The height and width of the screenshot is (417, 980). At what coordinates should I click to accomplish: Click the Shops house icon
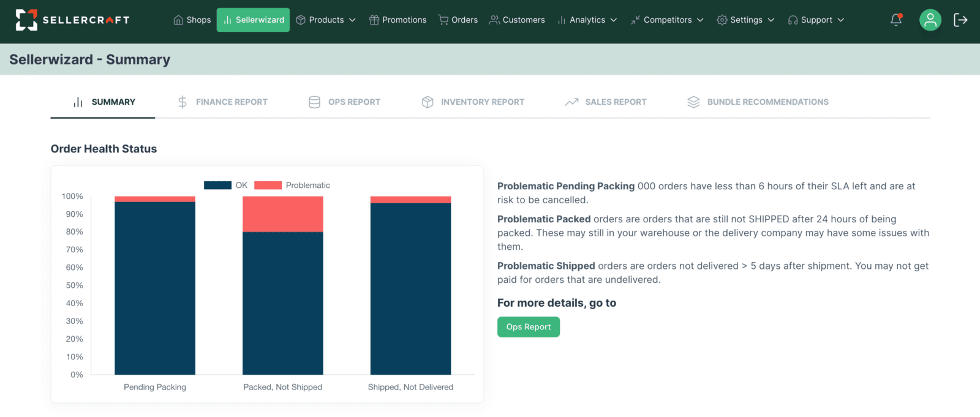tap(178, 20)
